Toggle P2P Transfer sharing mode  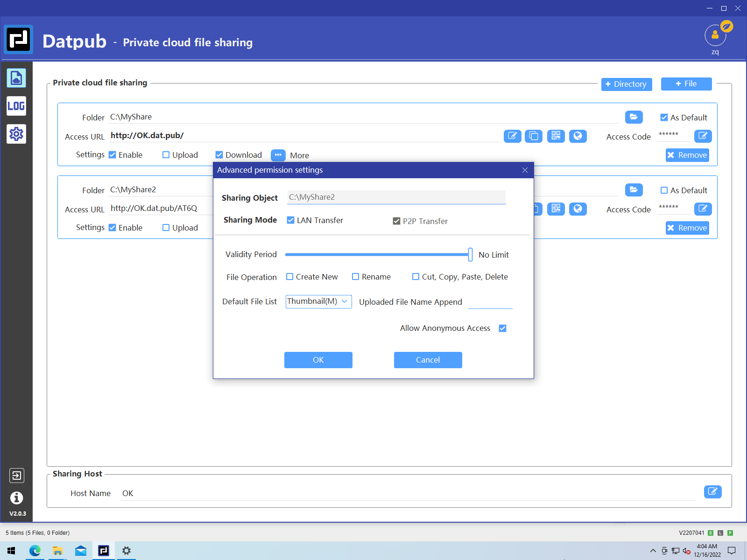(396, 221)
